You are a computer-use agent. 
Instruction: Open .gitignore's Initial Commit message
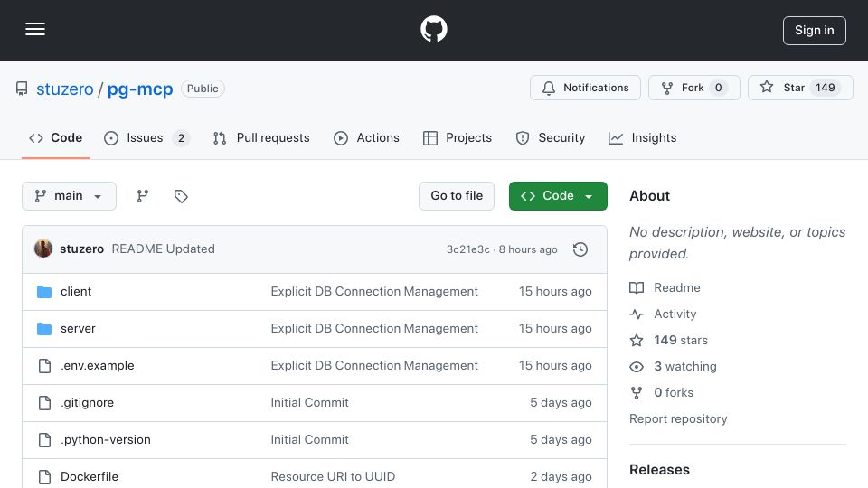tap(309, 403)
